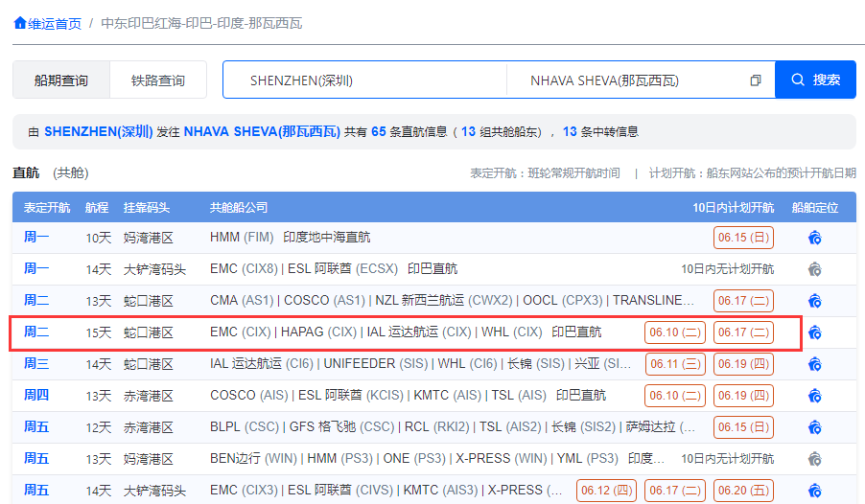Click the 航程 column header
865x504 pixels.
[97, 208]
